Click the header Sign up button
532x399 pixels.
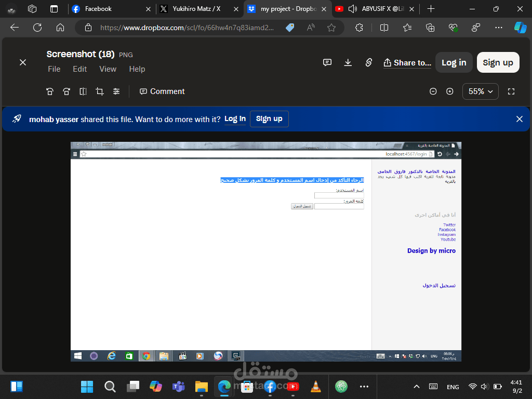[x=498, y=62]
